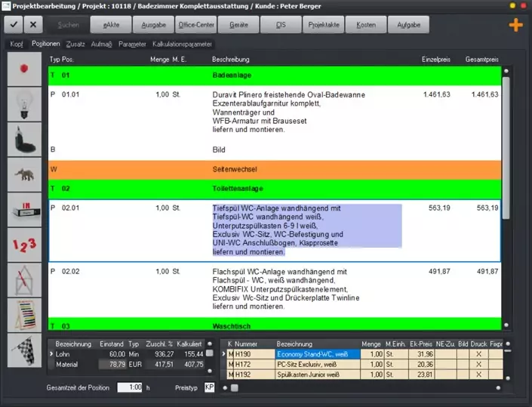Screen dimensions: 532x407
Task: Open the Projektakte button
Action: click(x=324, y=25)
